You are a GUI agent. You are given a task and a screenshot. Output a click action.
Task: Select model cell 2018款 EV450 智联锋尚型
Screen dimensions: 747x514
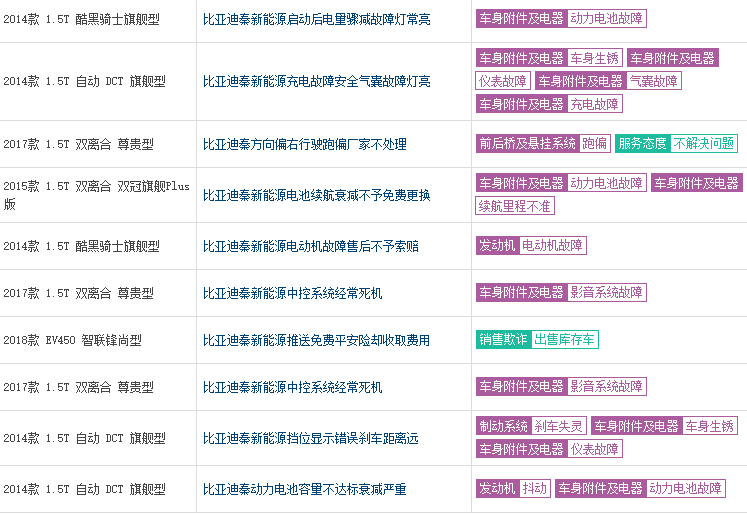click(72, 340)
